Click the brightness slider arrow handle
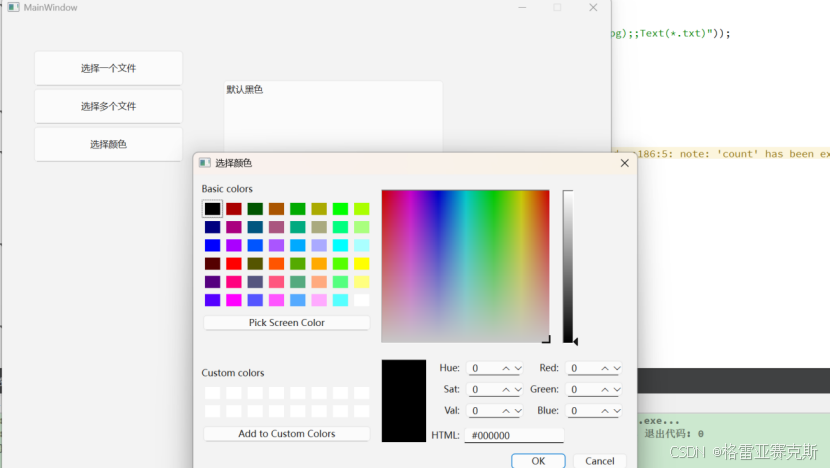 576,342
